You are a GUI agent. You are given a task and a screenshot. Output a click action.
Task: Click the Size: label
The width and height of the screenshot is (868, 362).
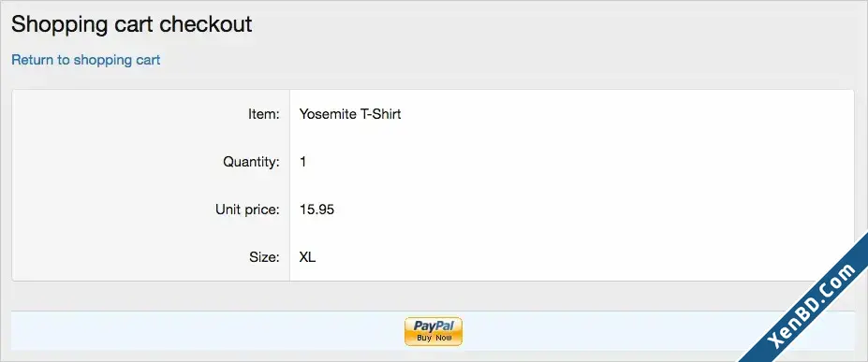pyautogui.click(x=265, y=257)
